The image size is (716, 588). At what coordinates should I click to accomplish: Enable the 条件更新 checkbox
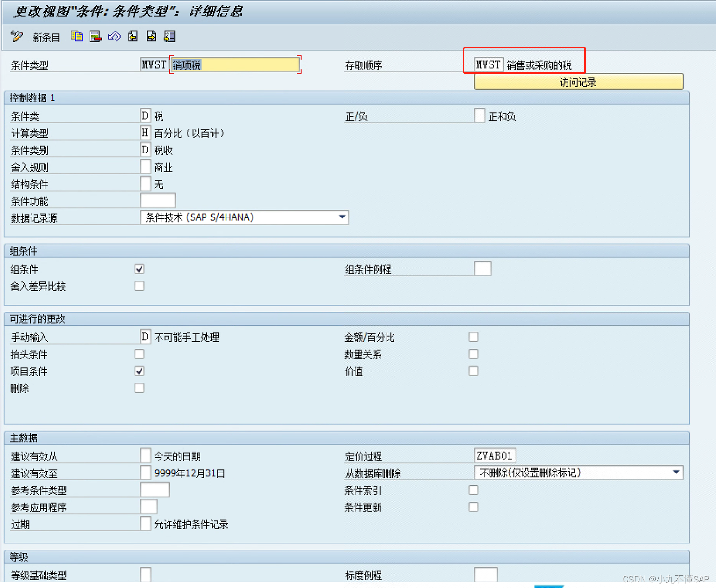click(473, 507)
